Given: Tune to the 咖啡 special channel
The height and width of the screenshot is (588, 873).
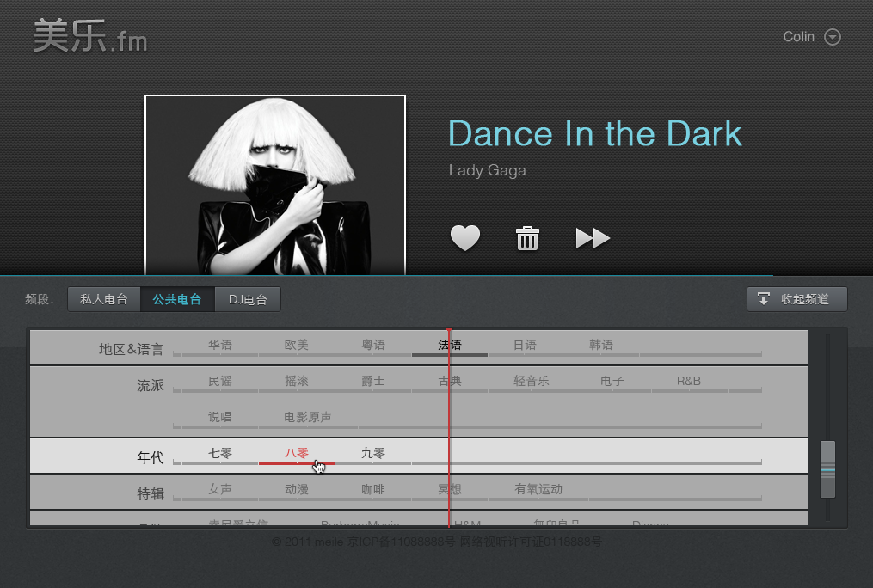Looking at the screenshot, I should (373, 489).
